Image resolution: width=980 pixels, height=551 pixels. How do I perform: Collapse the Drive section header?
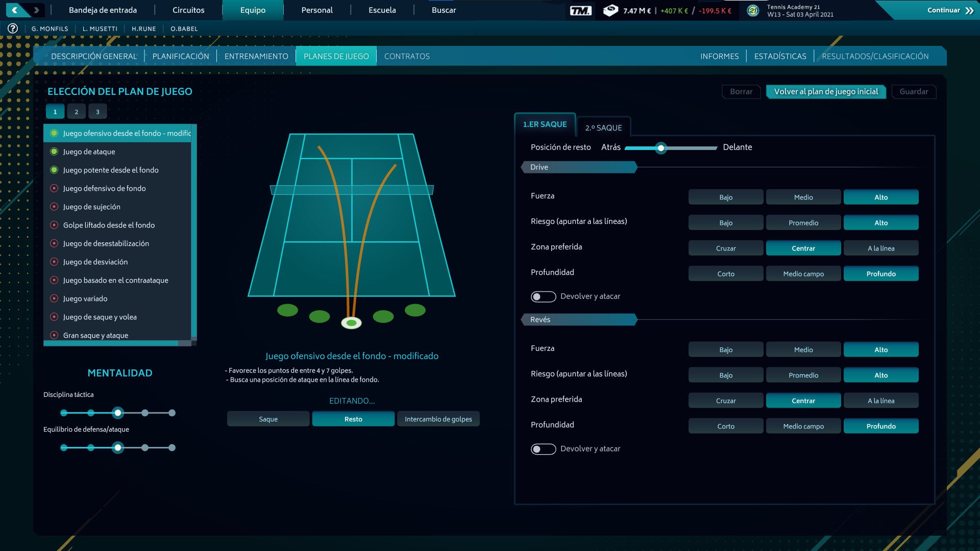pos(579,167)
